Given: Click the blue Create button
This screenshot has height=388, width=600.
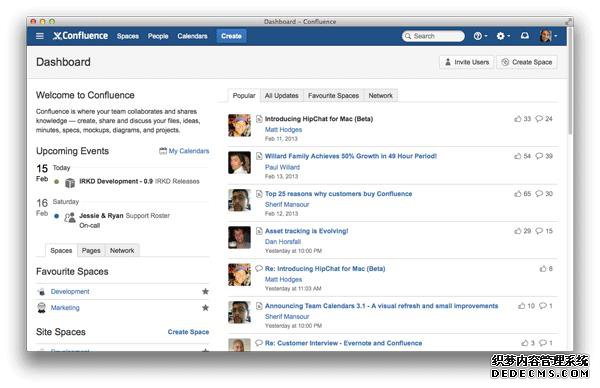Looking at the screenshot, I should (x=231, y=36).
